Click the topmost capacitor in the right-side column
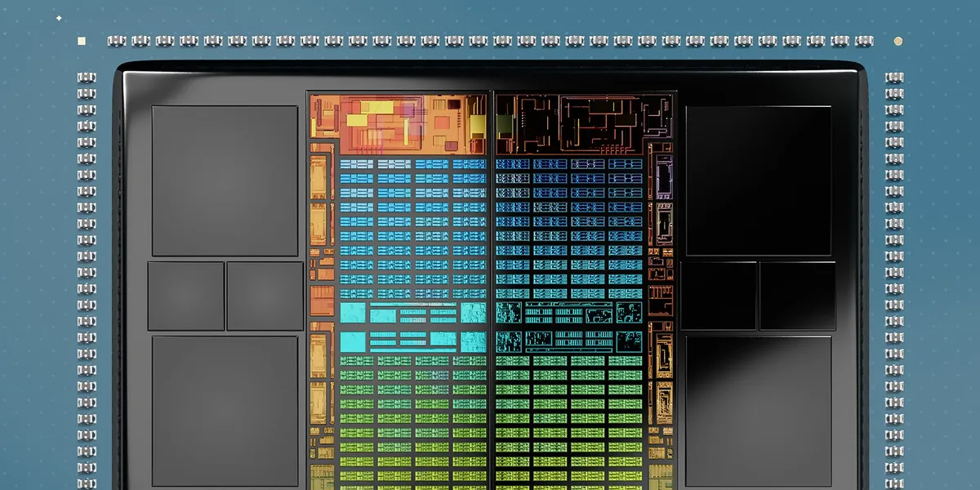The height and width of the screenshot is (490, 980). point(894,78)
